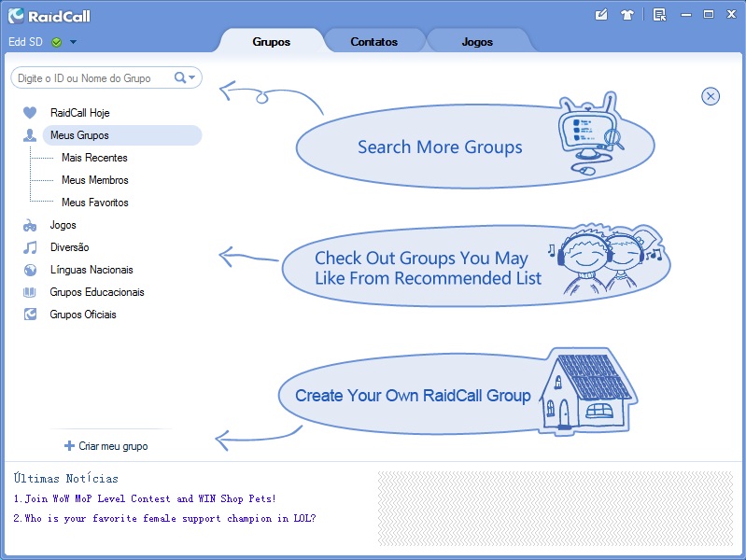746x560 pixels.
Task: Select Grupos Educacionais in the sidebar
Action: click(96, 292)
